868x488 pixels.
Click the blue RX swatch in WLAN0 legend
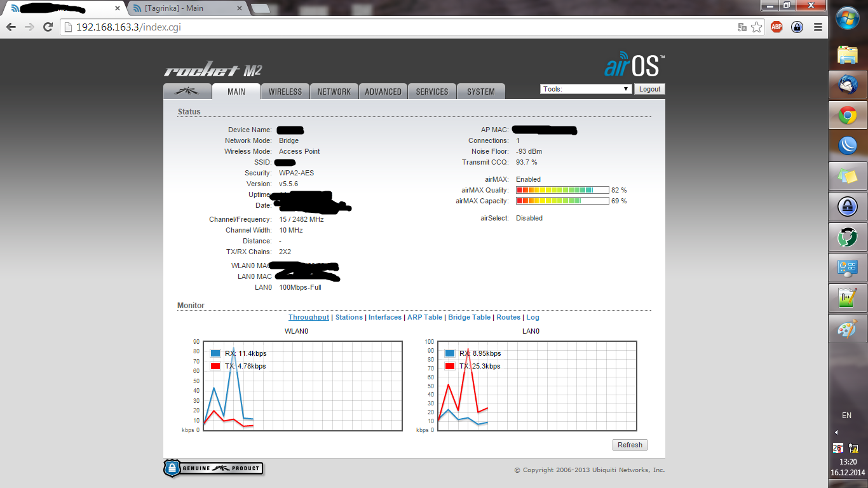(215, 353)
